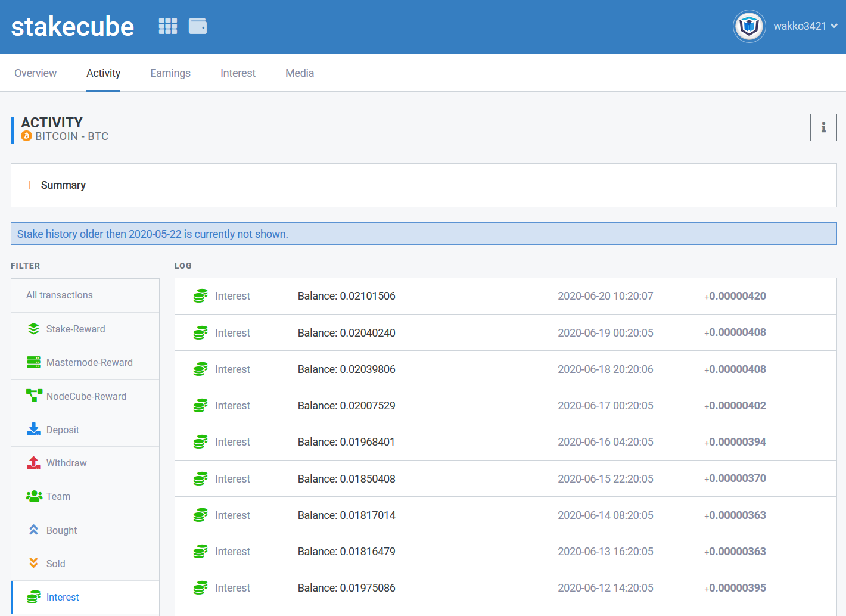
Task: Filter by Bought label
Action: pyautogui.click(x=62, y=530)
